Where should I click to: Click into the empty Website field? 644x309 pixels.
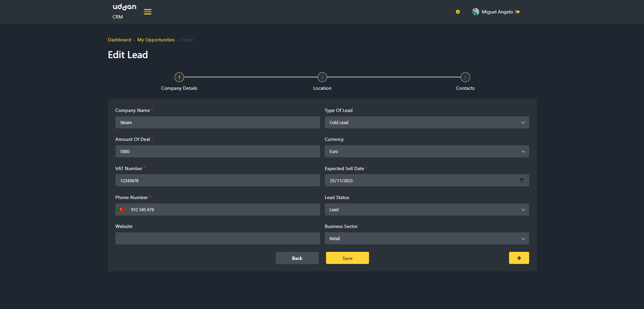(217, 238)
